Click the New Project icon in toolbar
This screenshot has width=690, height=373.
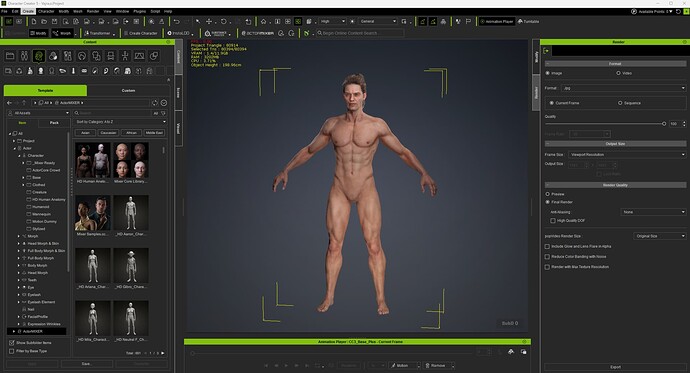34,21
